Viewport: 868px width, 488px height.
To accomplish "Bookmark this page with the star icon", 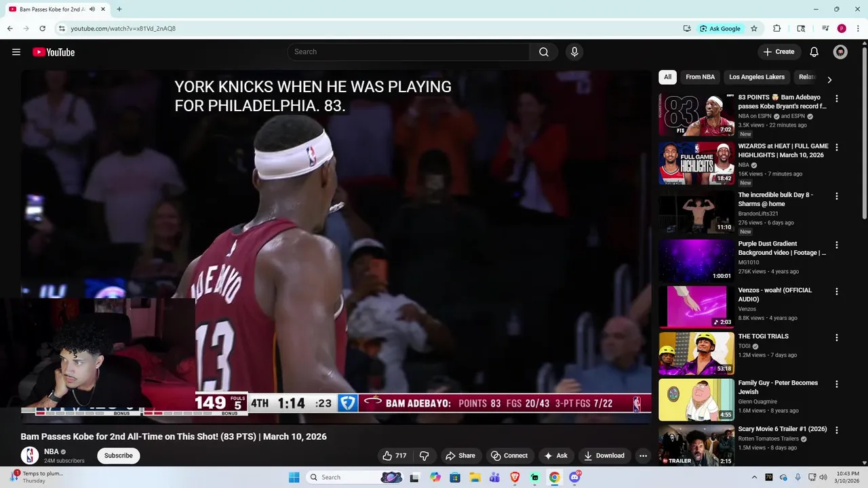I will (x=754, y=28).
